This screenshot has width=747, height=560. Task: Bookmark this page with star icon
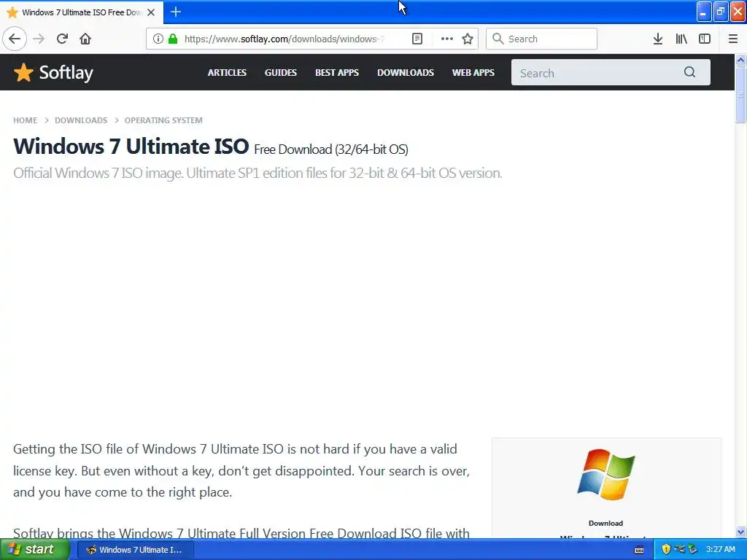468,39
